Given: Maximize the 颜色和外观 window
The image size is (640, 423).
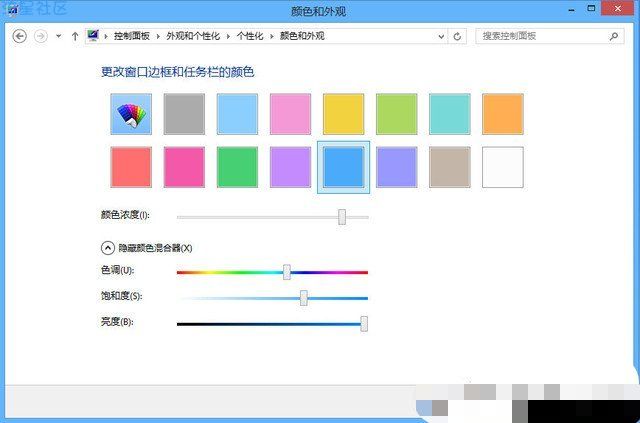Looking at the screenshot, I should coord(591,8).
